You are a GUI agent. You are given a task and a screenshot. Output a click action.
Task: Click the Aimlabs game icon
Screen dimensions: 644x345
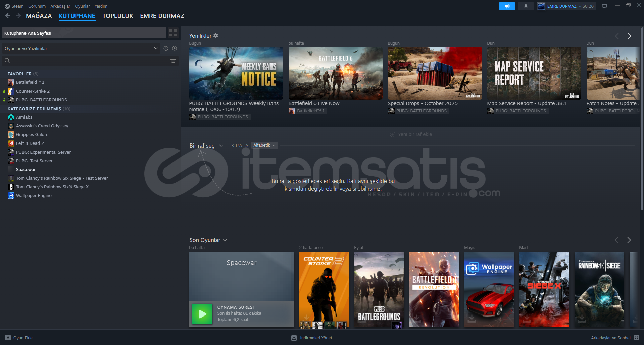tap(11, 117)
